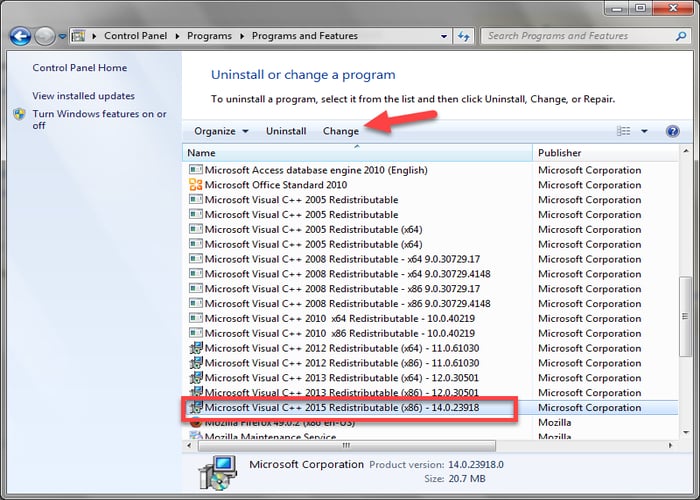Click the magnifying glass search icon
Screen dimensions: 700x500
[681, 36]
